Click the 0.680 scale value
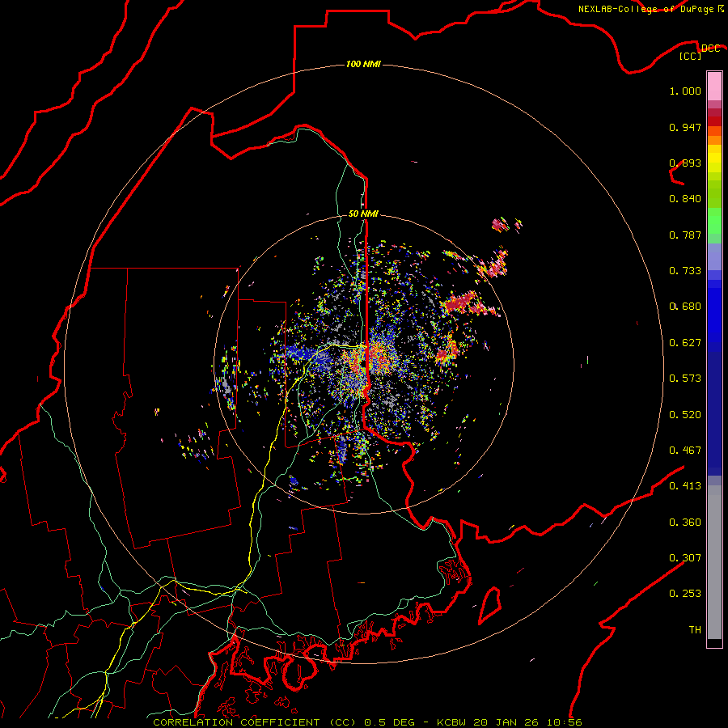 coord(685,307)
